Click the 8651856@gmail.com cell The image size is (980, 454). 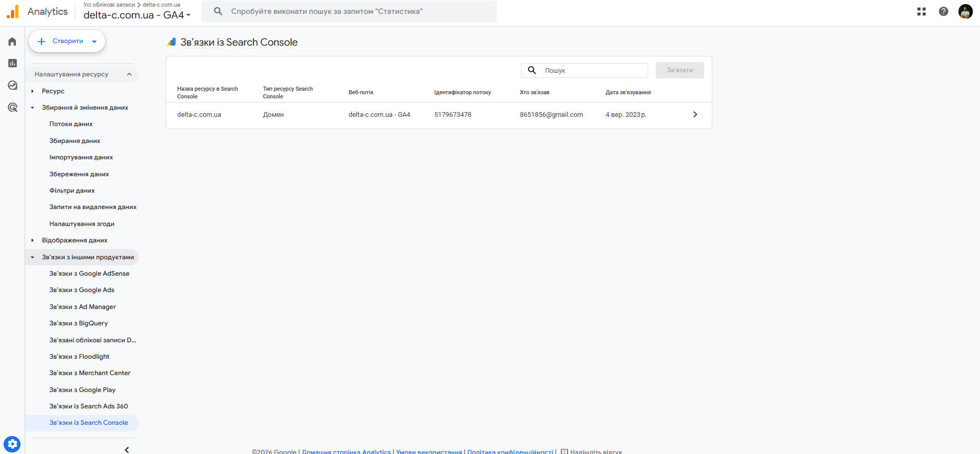[x=551, y=115]
